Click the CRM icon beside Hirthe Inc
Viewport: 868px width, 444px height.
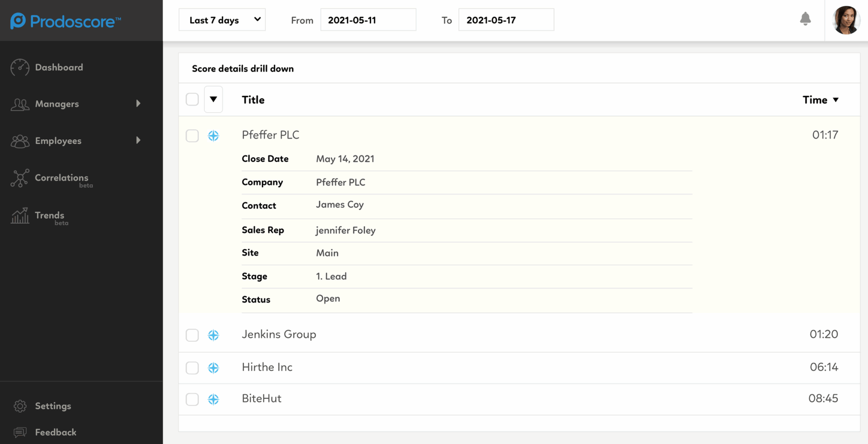[213, 368]
